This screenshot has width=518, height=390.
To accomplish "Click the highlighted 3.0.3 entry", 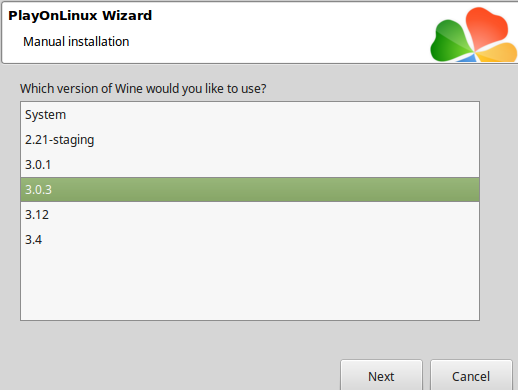I will [x=250, y=190].
